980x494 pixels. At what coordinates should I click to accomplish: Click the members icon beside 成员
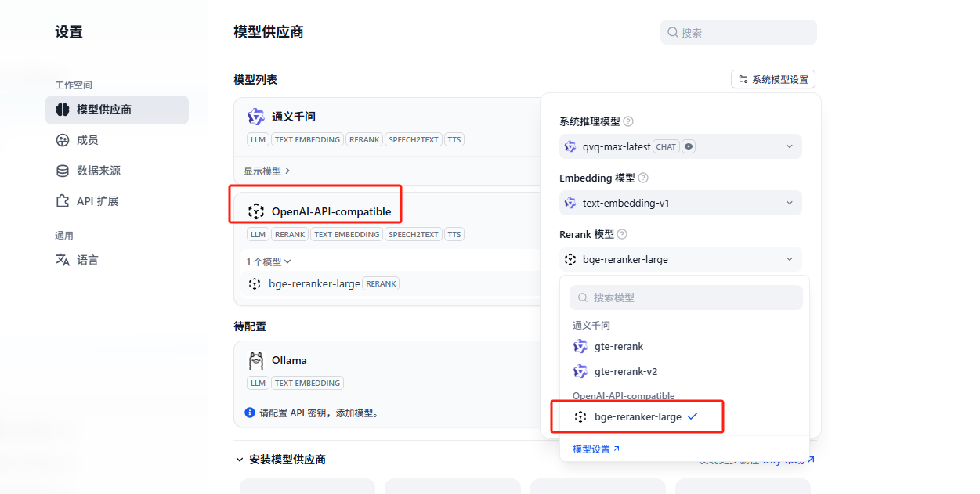(63, 140)
